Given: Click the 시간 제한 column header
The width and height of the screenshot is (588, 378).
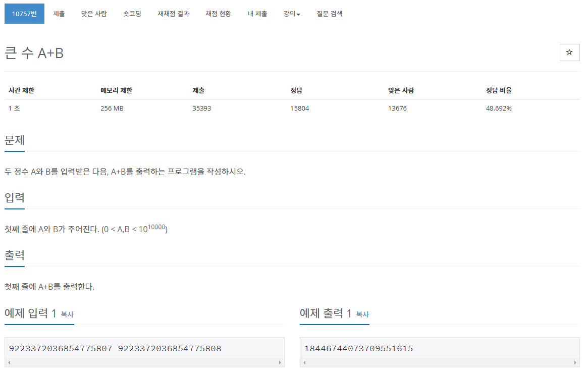Looking at the screenshot, I should pyautogui.click(x=21, y=90).
